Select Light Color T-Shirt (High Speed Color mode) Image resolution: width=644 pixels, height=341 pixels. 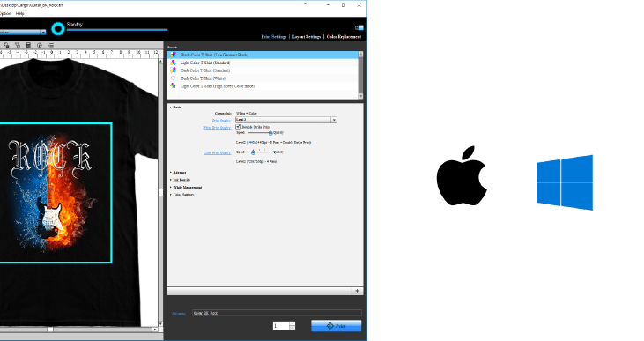263,85
